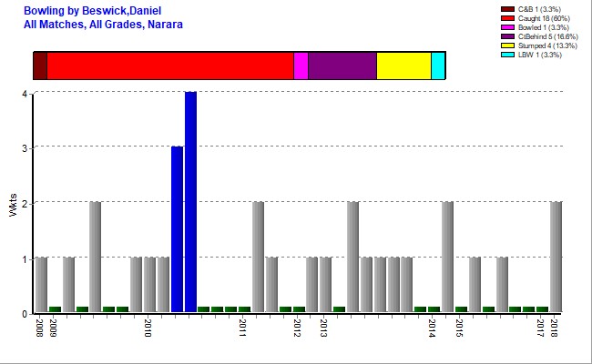This screenshot has height=364, width=592.
Task: Click the yellow Stumped legend swatch
Action: point(507,45)
